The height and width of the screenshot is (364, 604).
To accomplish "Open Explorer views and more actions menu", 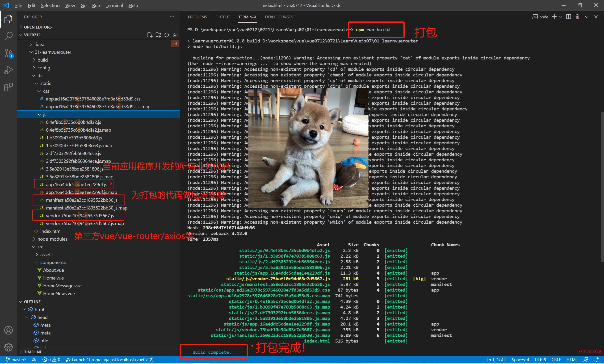I will (172, 17).
